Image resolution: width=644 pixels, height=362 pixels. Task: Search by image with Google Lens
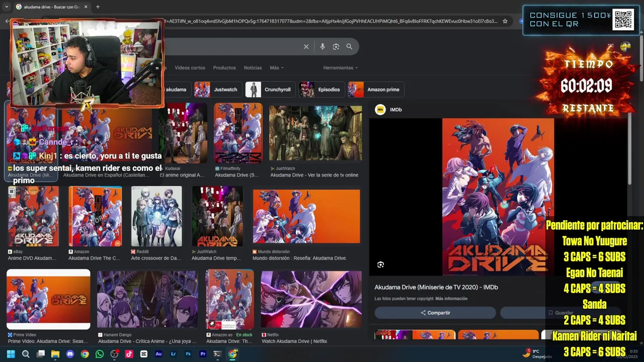pos(336,46)
